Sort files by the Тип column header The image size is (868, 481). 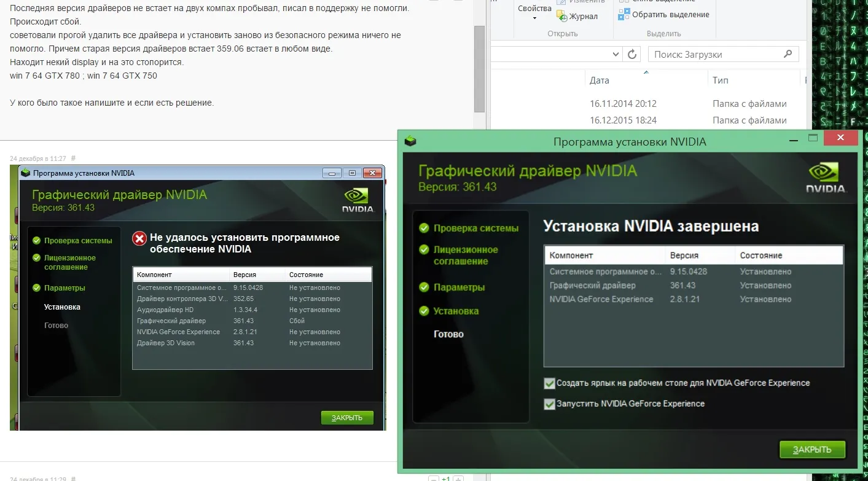pyautogui.click(x=720, y=80)
